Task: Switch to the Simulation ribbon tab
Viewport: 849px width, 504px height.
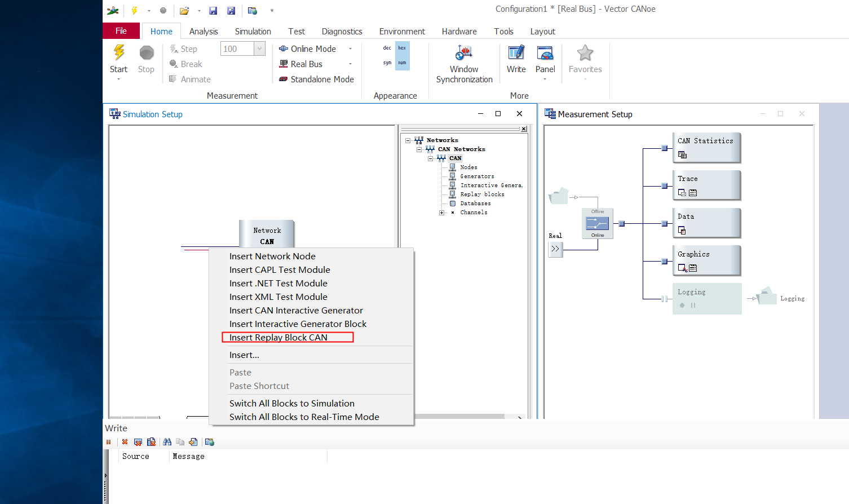Action: click(253, 32)
